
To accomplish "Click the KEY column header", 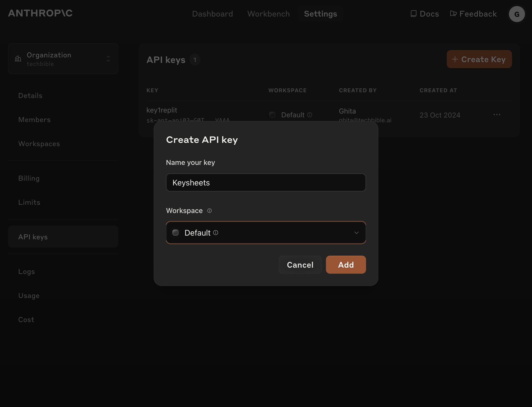I will (152, 90).
